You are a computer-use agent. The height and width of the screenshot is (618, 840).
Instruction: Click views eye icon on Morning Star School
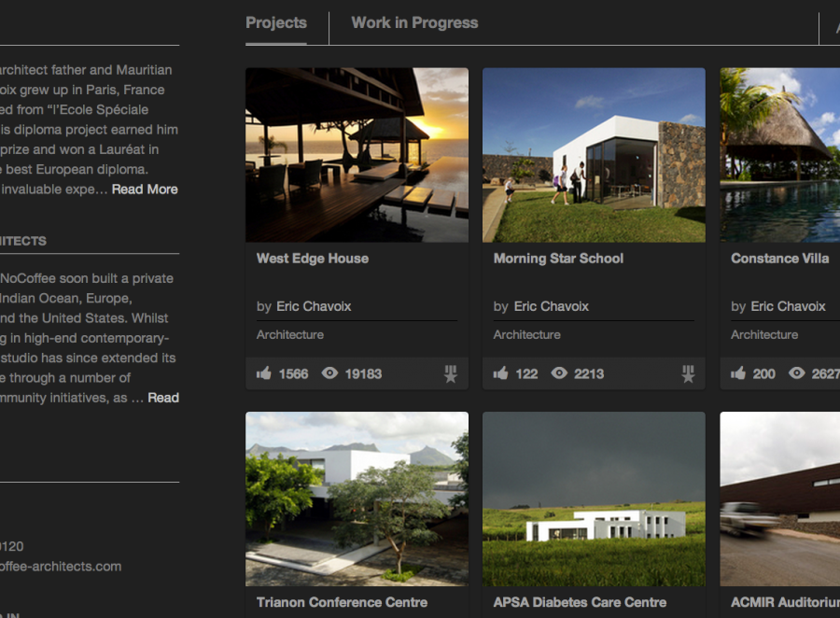click(560, 373)
